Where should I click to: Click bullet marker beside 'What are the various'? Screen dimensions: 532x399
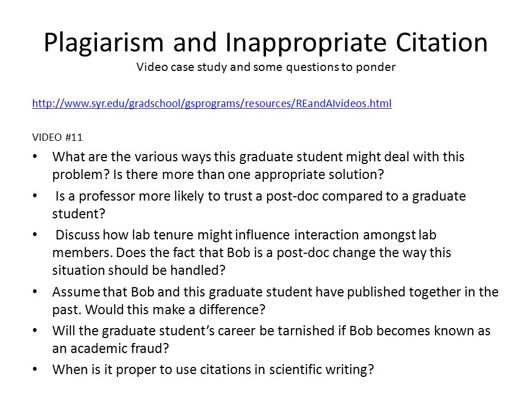tap(35, 157)
